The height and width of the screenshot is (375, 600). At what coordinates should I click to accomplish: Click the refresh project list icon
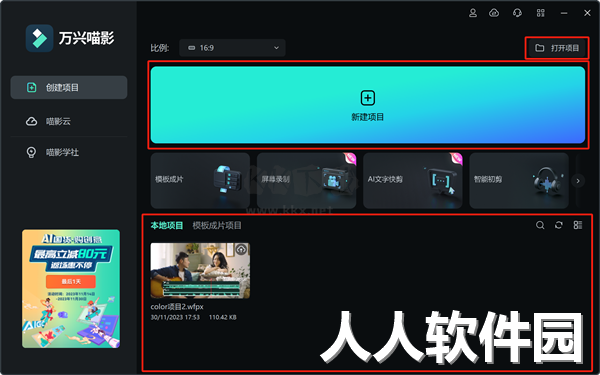tap(559, 225)
